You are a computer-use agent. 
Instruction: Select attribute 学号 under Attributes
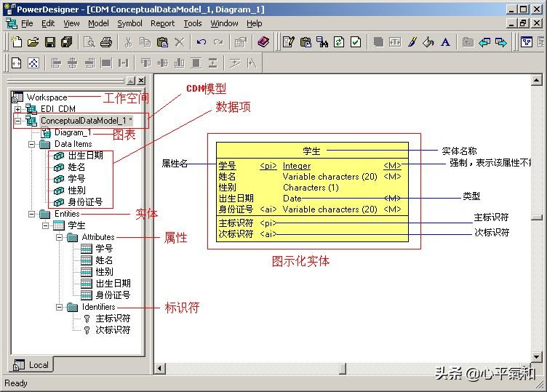coord(104,249)
